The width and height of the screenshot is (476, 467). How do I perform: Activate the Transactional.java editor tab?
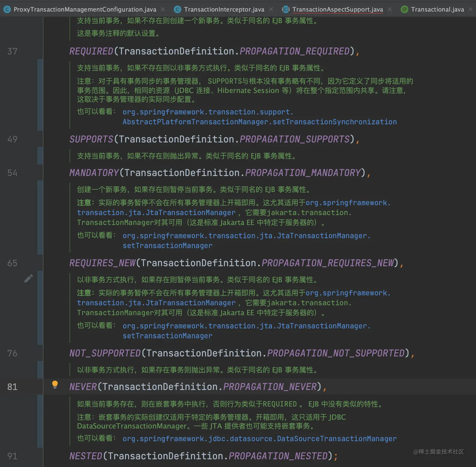tap(438, 9)
